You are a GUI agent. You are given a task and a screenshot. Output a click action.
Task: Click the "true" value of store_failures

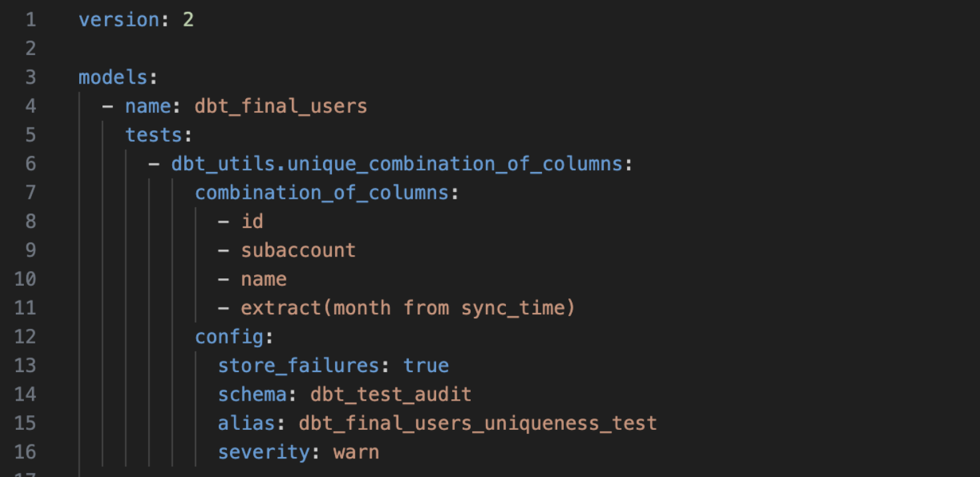tap(426, 365)
